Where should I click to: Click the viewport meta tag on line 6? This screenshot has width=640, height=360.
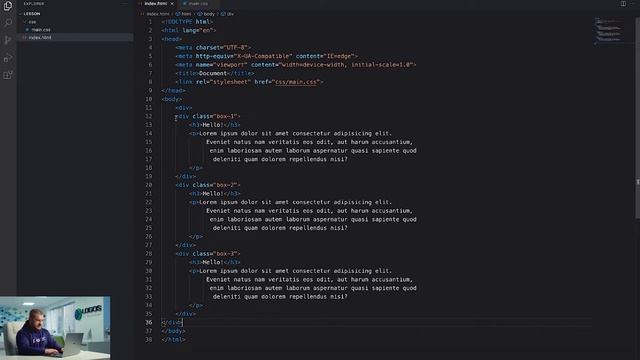tap(296, 64)
